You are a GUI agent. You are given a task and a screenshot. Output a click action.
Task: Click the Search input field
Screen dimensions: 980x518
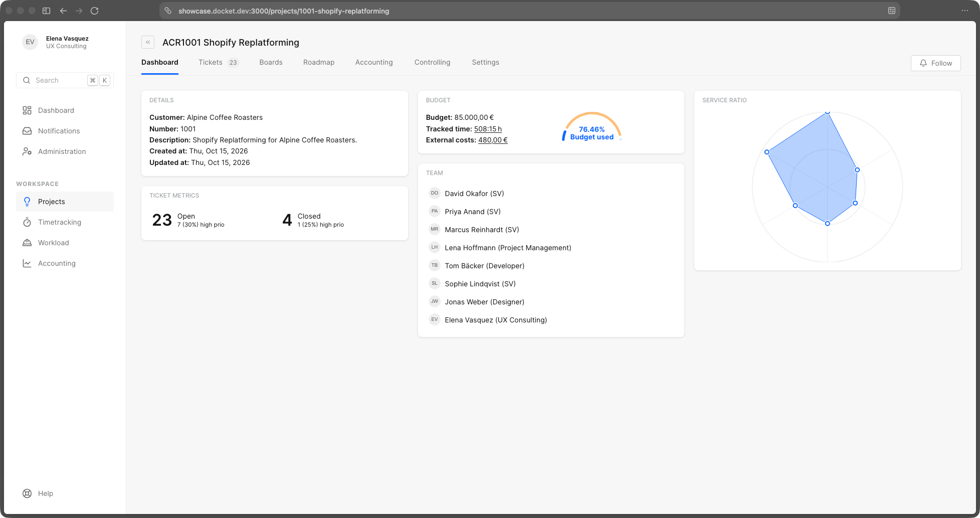click(65, 80)
